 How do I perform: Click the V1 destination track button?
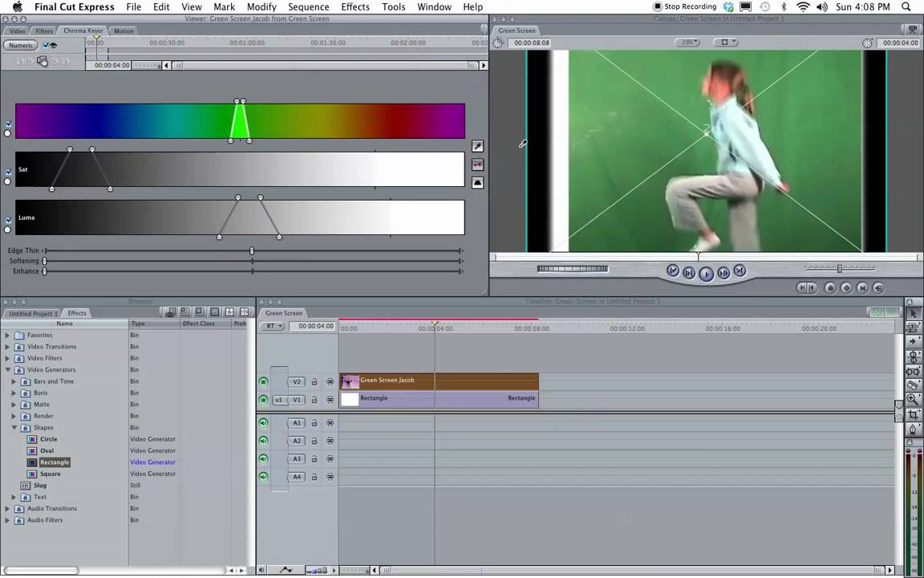point(297,400)
